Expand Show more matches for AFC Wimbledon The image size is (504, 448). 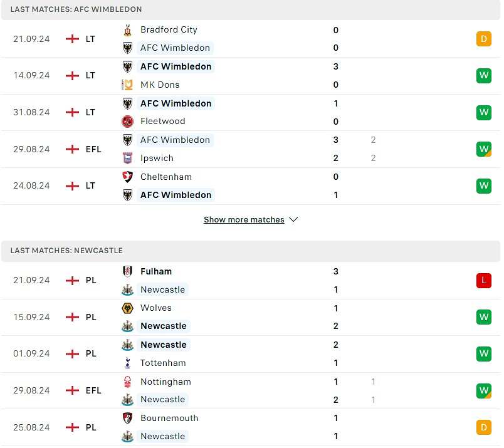(244, 220)
